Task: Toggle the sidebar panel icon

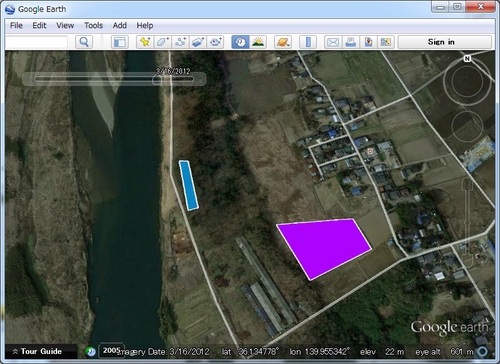Action: 120,42
